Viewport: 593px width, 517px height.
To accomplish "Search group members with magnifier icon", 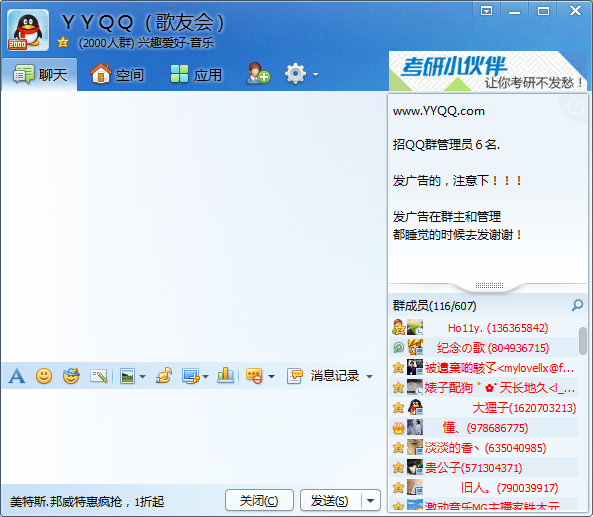I will 577,305.
